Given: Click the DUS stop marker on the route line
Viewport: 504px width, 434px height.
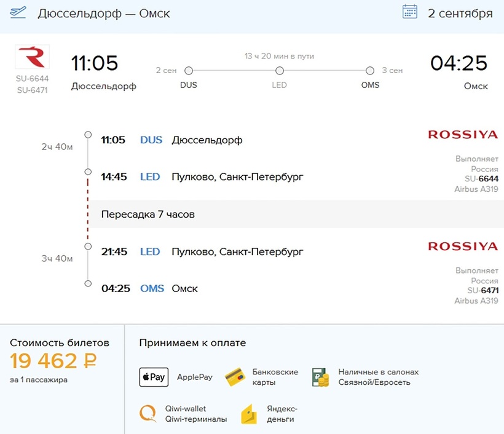Looking at the screenshot, I should pyautogui.click(x=189, y=71).
